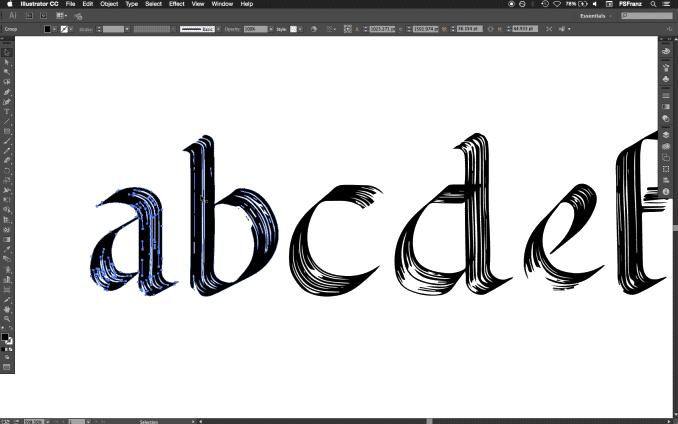The image size is (678, 424).
Task: Select the Pencil tool
Action: (6, 151)
